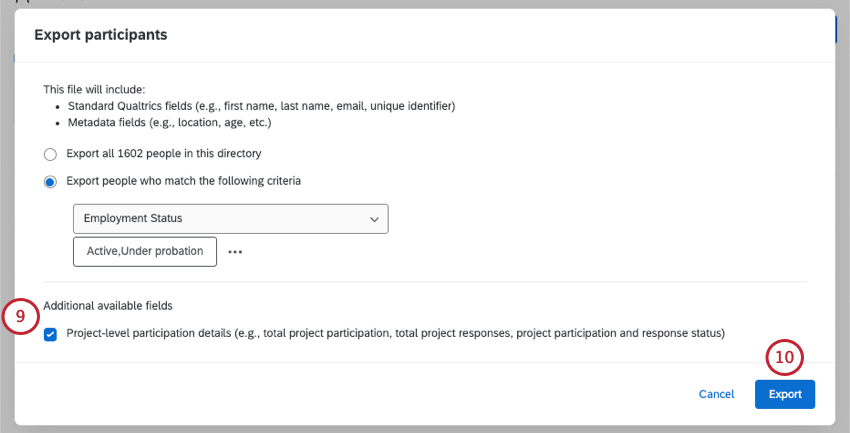Image resolution: width=850 pixels, height=433 pixels.
Task: Select "Export all 1602 people" radio button
Action: (50, 154)
